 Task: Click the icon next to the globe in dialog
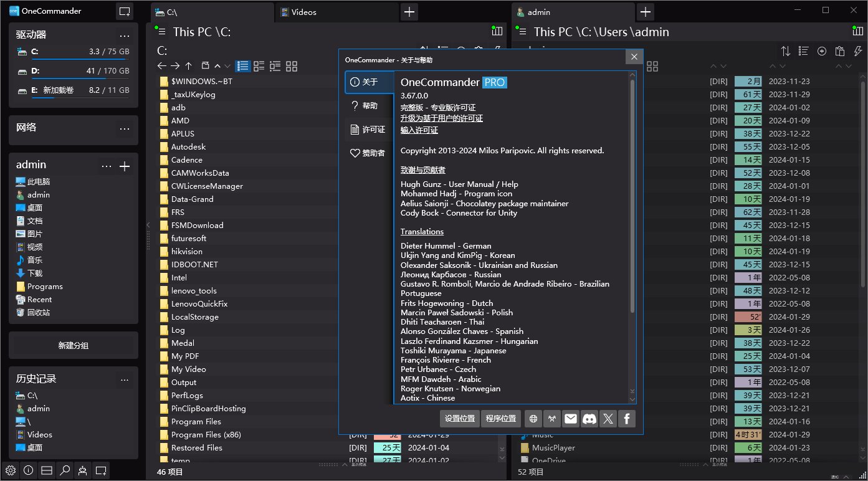pyautogui.click(x=552, y=419)
